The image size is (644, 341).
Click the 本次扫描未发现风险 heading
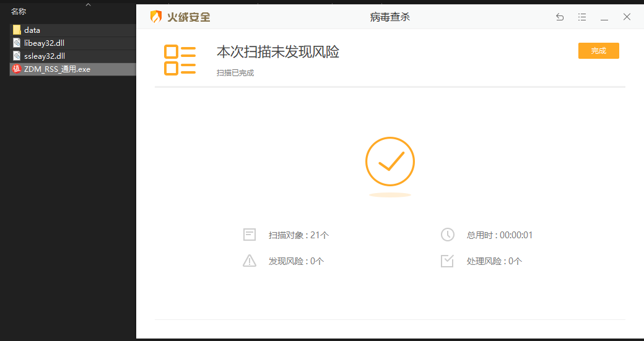tap(277, 52)
